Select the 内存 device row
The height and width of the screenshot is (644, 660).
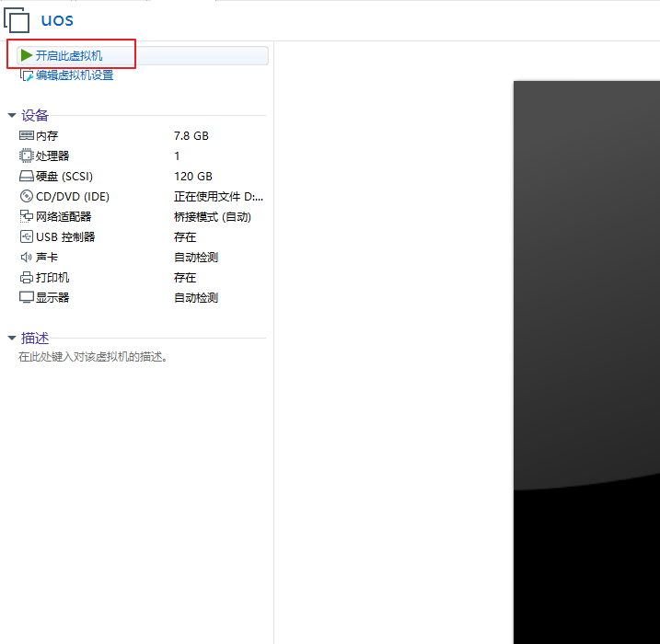(142, 135)
